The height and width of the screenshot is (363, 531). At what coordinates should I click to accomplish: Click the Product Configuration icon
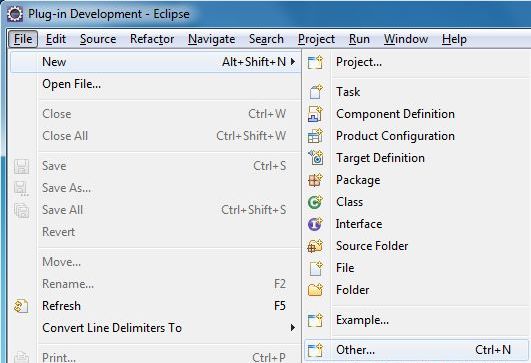(x=315, y=136)
